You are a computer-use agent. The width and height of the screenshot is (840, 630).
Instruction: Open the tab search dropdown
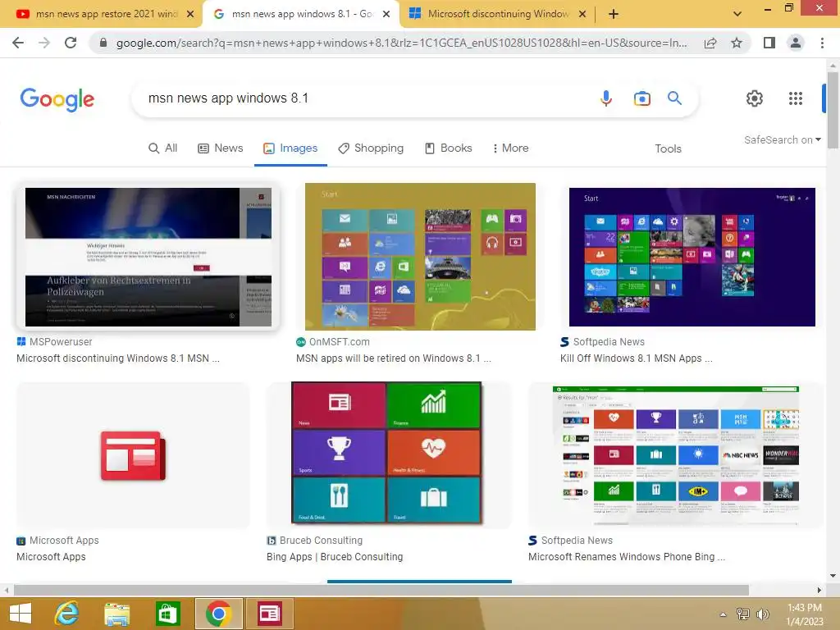pyautogui.click(x=737, y=14)
